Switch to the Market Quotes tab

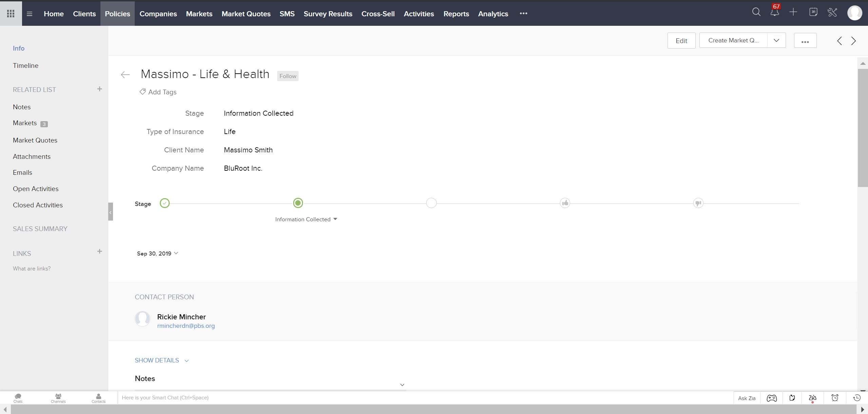(246, 14)
